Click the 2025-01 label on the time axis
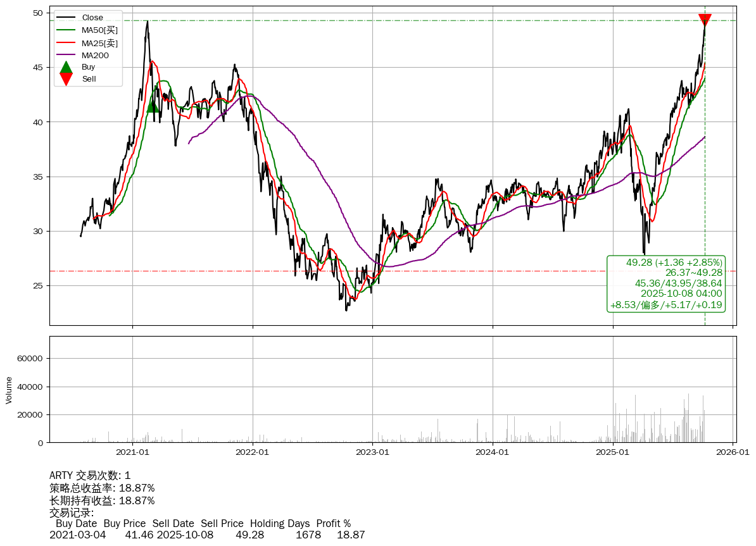Image resolution: width=756 pixels, height=546 pixels. pyautogui.click(x=613, y=452)
